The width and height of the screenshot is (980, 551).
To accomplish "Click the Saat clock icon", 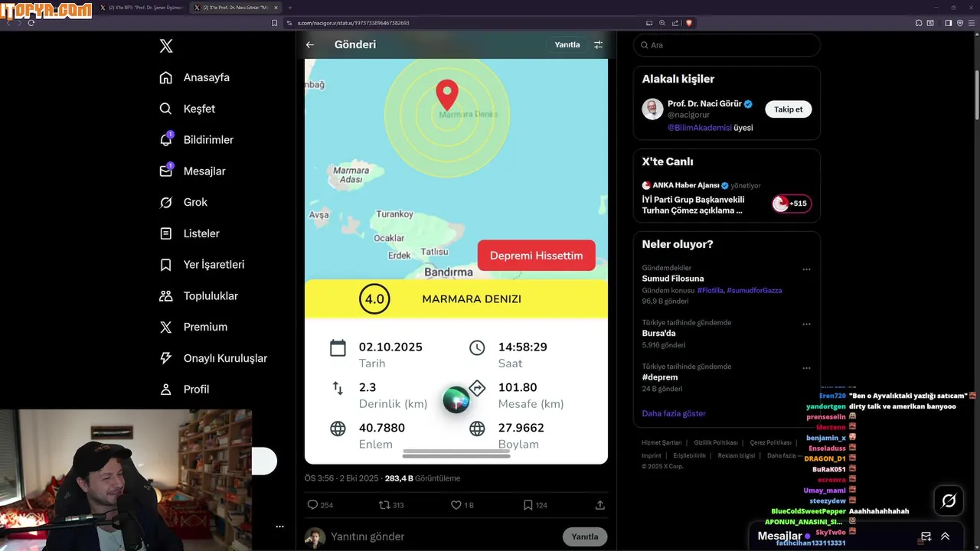I will point(477,348).
